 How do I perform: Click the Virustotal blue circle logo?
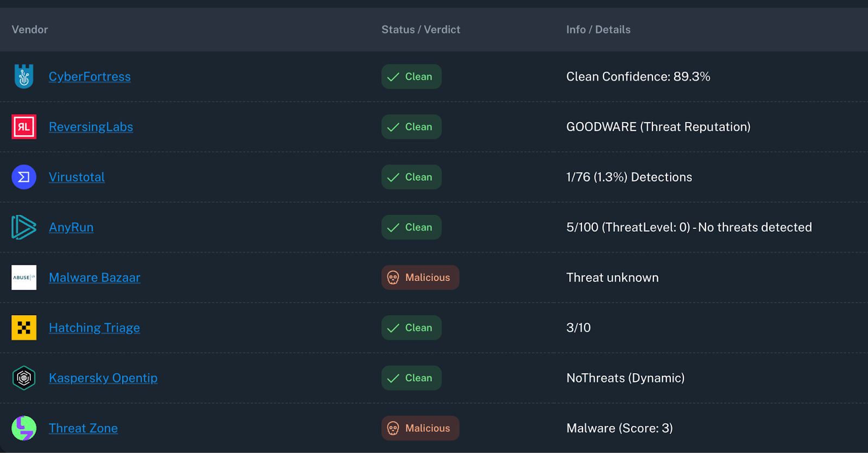pos(24,177)
